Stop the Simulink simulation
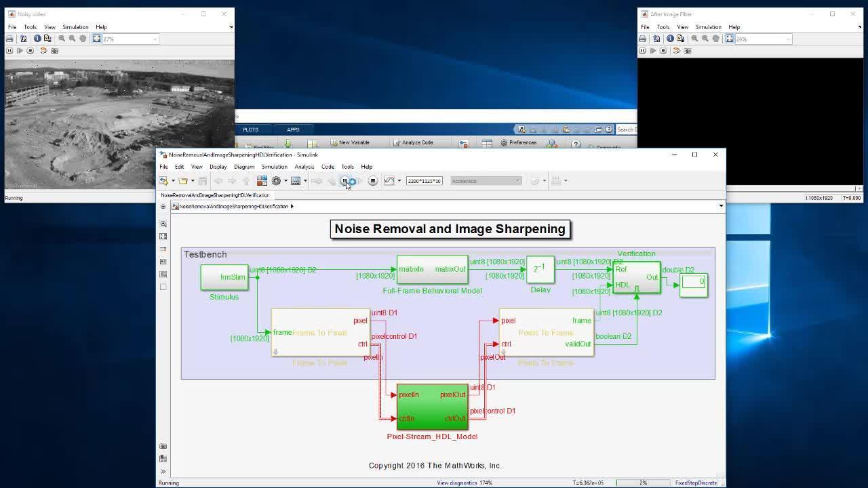This screenshot has height=488, width=868. pos(372,181)
